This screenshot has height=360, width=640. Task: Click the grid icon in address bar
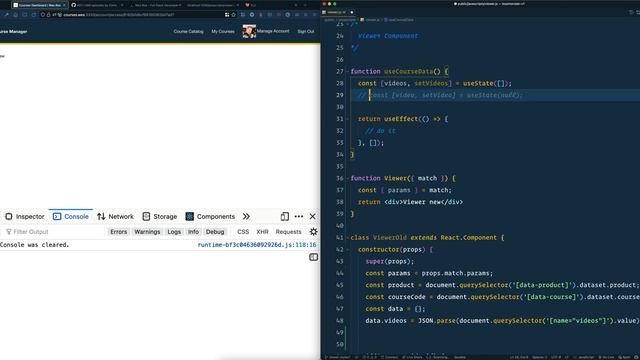tap(227, 15)
